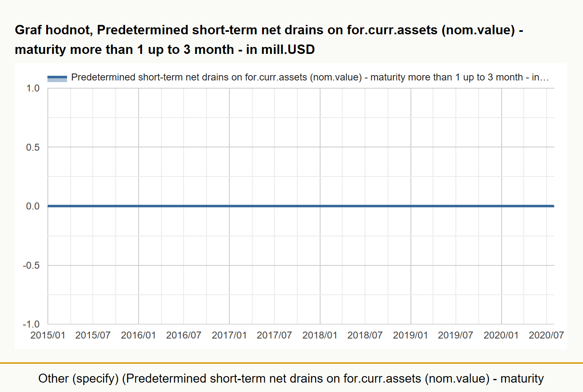Viewport: 583px width, 392px height.
Task: Click the 0.5 y-axis tick label
Action: click(x=33, y=147)
